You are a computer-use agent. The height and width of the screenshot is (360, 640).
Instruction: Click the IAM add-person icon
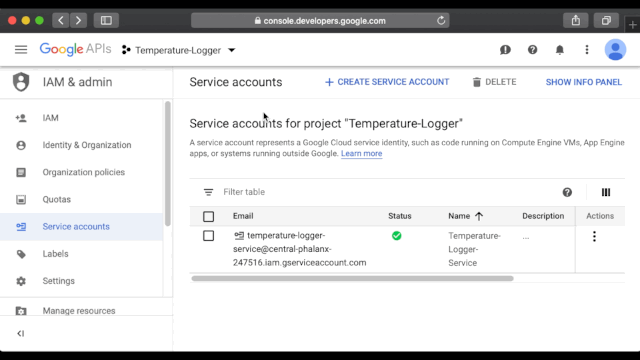click(x=21, y=118)
